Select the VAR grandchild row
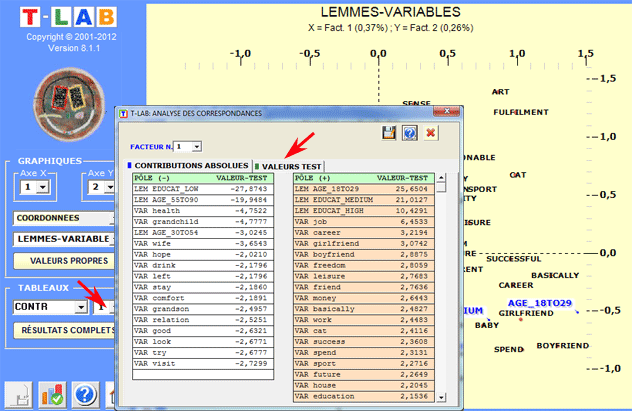The height and width of the screenshot is (411, 632). [x=203, y=222]
